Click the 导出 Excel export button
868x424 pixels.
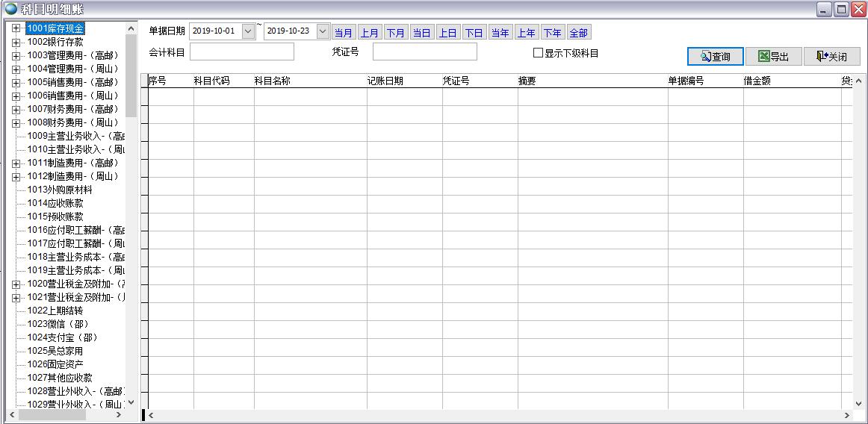coord(772,57)
